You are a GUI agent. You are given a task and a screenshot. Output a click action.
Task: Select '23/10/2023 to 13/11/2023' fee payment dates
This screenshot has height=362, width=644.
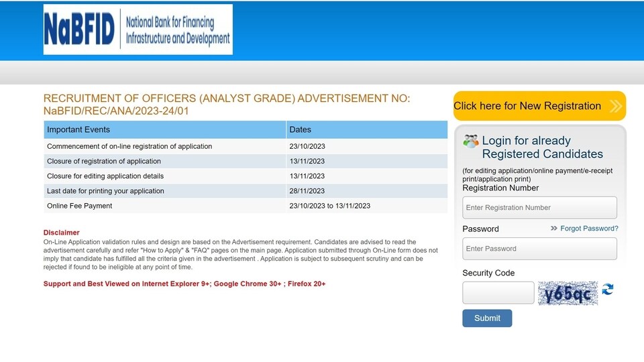tap(330, 206)
